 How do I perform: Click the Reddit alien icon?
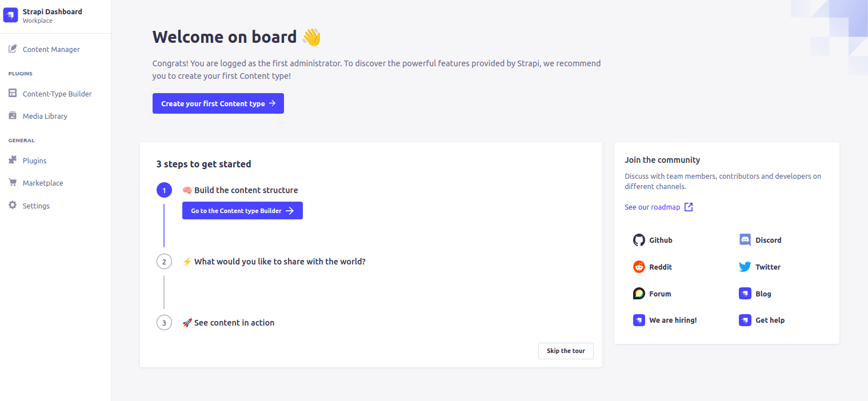pyautogui.click(x=639, y=267)
